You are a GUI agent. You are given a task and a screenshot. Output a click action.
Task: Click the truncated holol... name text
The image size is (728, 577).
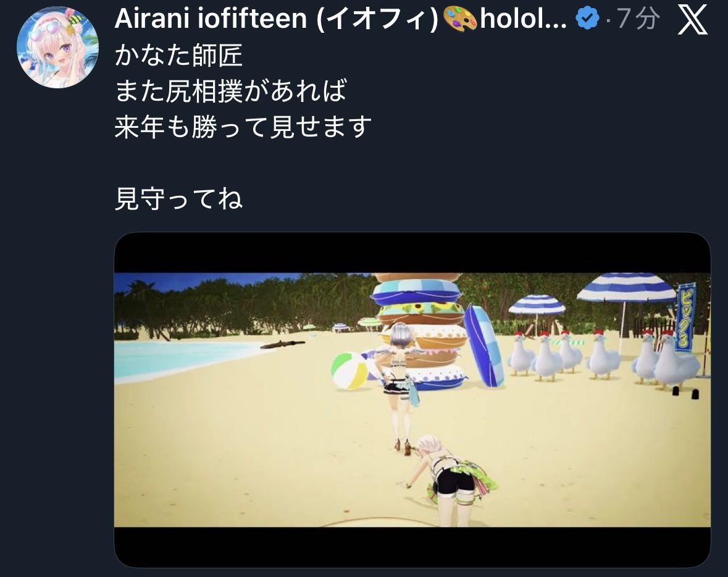(x=523, y=19)
